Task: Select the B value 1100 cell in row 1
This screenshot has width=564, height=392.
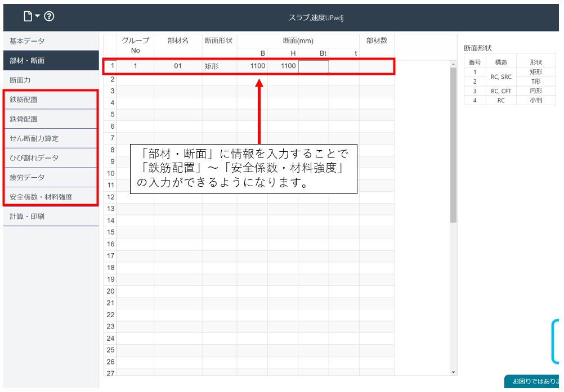Action: pyautogui.click(x=252, y=66)
